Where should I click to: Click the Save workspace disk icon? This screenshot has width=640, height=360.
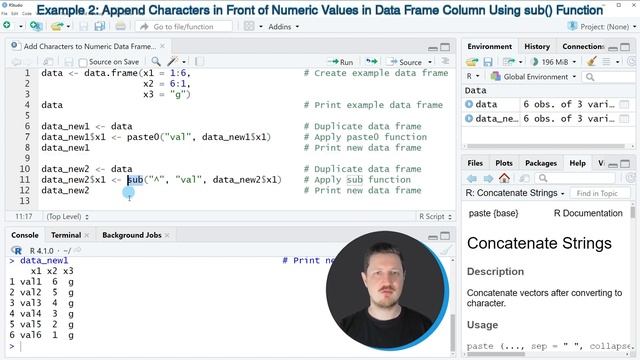(488, 62)
